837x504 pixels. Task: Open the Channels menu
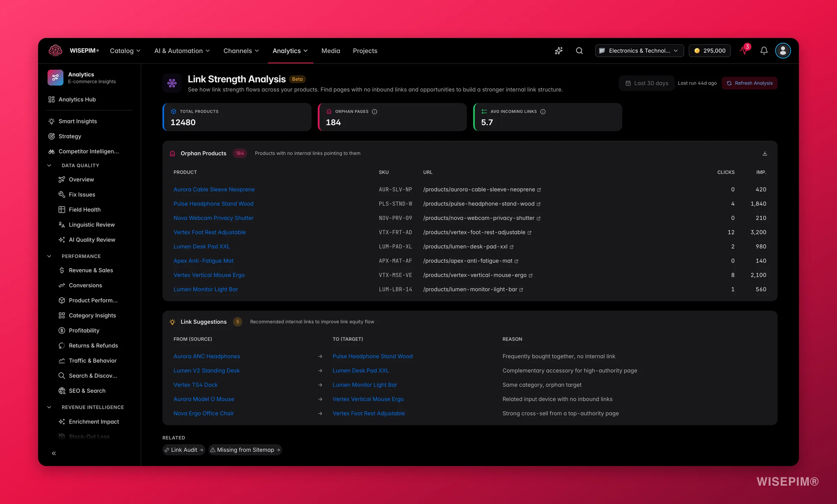(241, 51)
